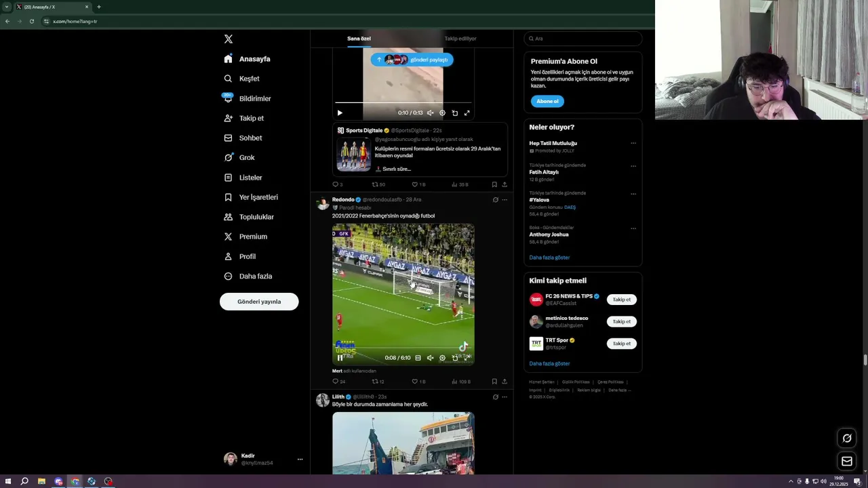Follow TRT Spor

[x=622, y=344]
